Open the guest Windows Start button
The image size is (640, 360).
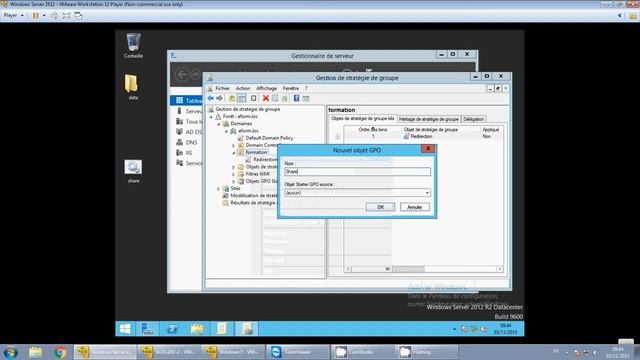tap(125, 329)
